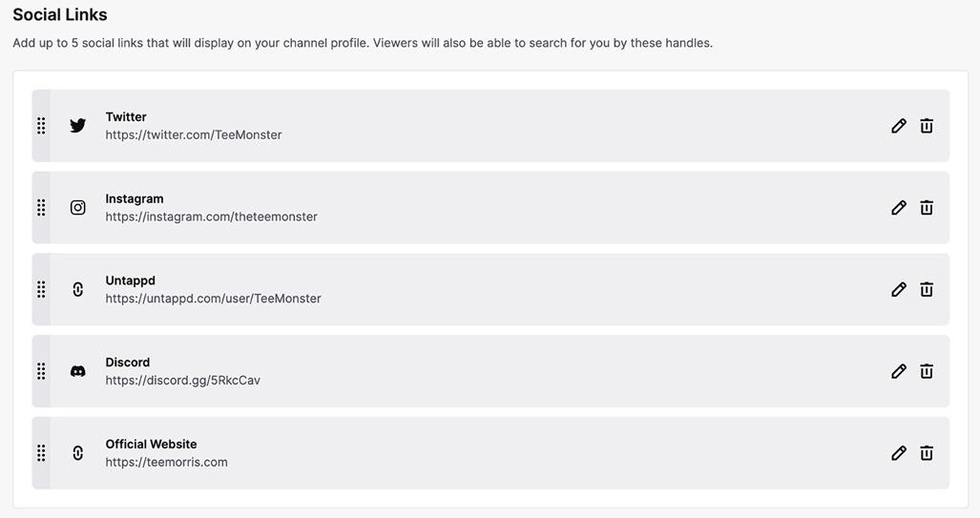Select the Untappd row drag handle
This screenshot has width=980, height=518.
41,290
